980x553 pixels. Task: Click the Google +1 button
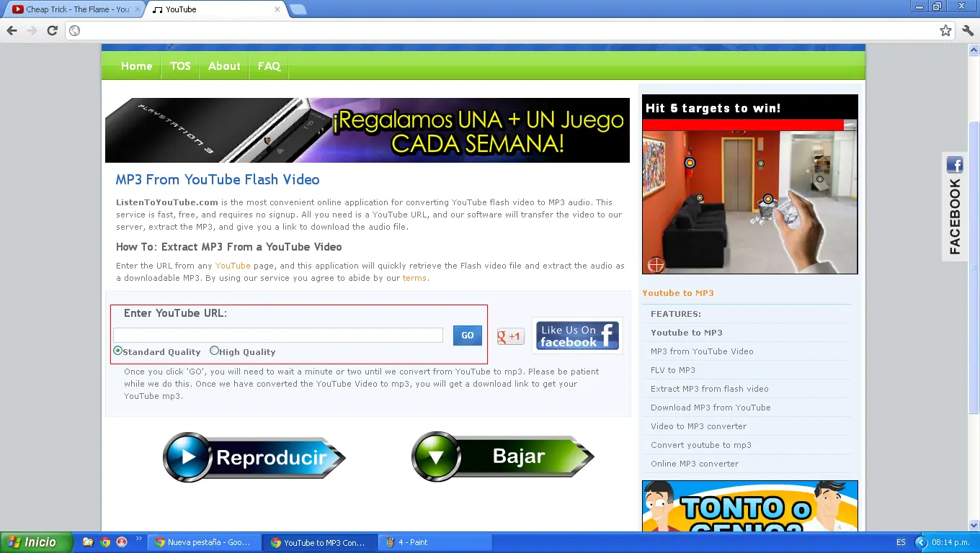511,336
